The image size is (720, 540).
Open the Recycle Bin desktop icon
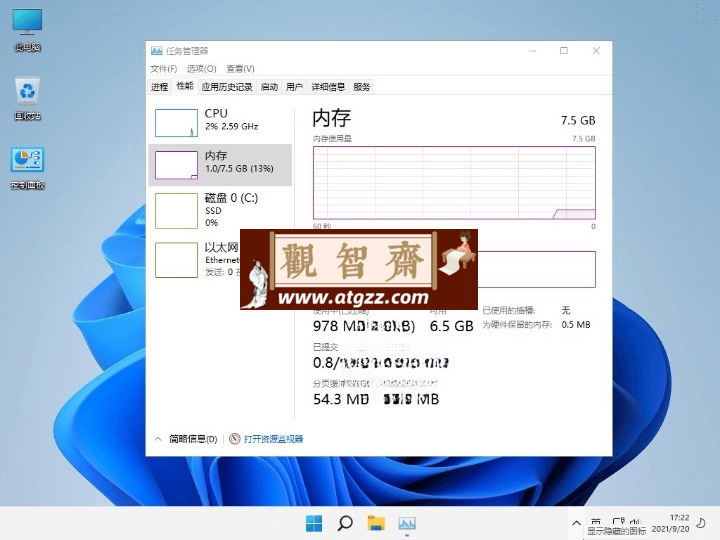point(28,98)
